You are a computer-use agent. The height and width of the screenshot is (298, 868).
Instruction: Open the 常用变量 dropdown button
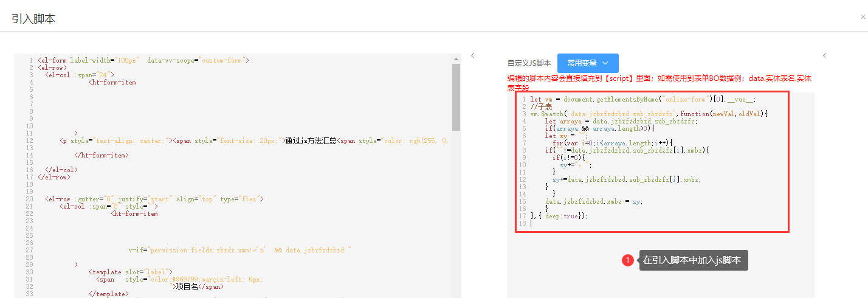[x=587, y=63]
